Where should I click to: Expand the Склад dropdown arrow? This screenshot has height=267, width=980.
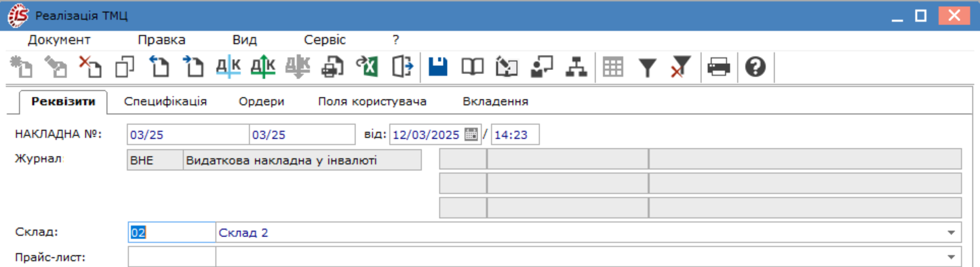coord(951,233)
